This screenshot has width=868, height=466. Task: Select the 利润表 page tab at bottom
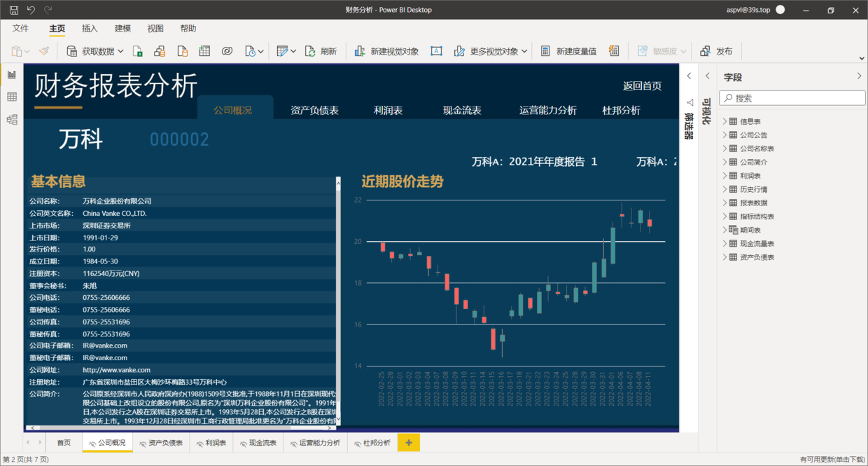(x=211, y=443)
